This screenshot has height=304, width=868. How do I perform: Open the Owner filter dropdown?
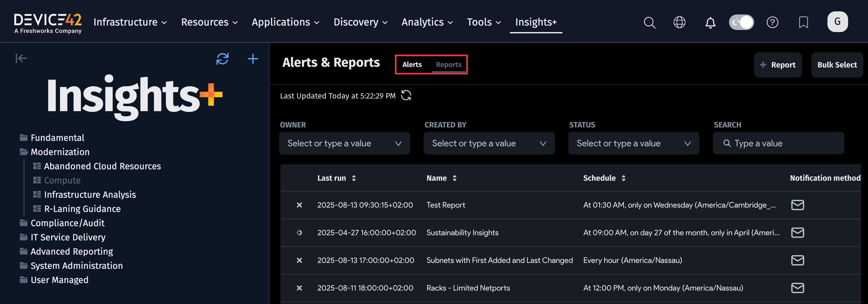344,143
